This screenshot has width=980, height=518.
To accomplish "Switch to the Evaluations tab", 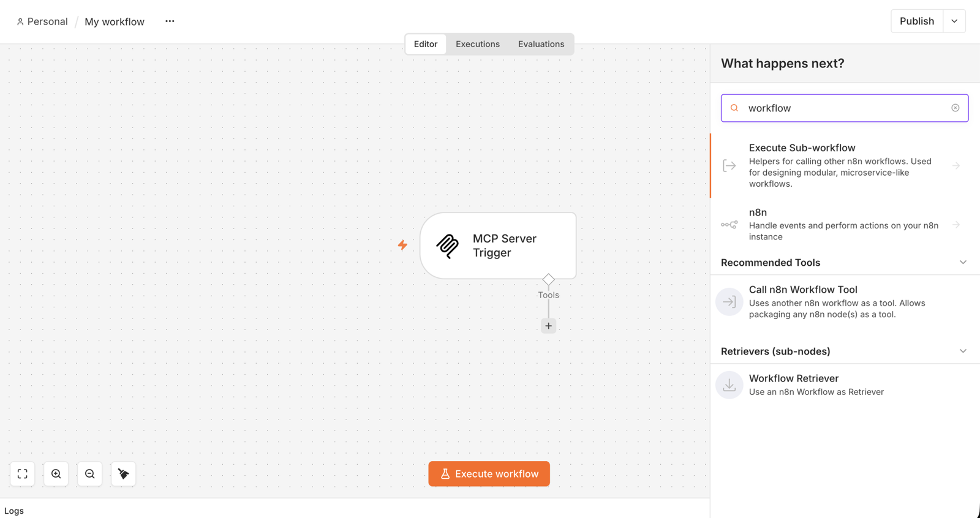I will tap(541, 44).
